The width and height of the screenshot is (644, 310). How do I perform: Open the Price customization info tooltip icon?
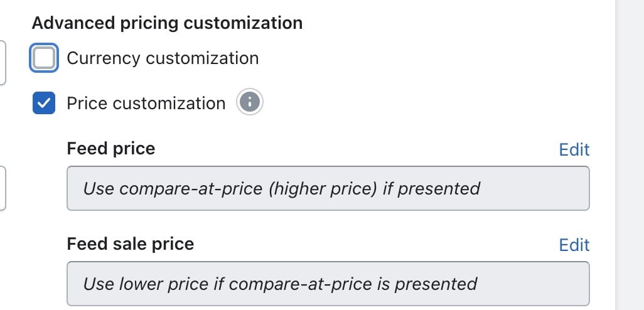249,102
